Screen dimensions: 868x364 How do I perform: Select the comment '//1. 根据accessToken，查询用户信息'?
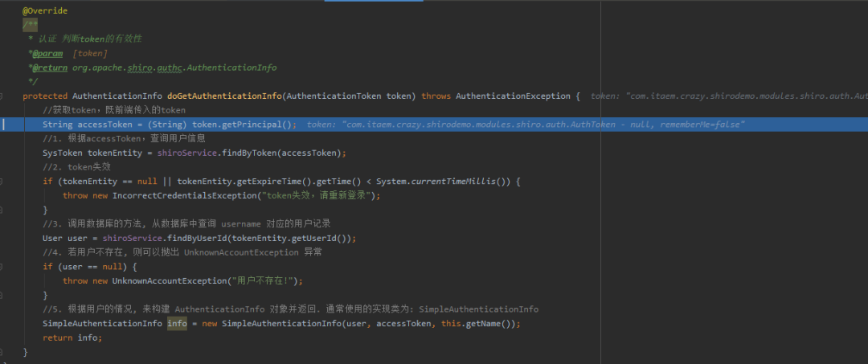(x=124, y=139)
